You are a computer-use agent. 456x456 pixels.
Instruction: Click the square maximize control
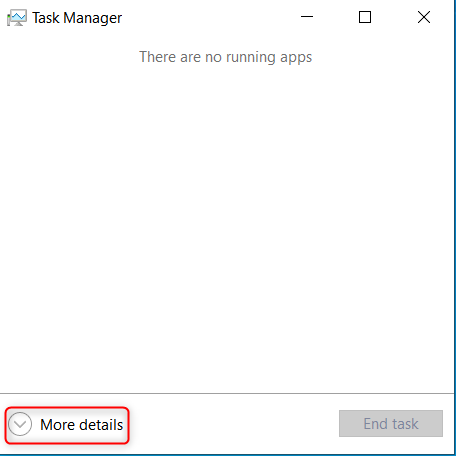[365, 17]
